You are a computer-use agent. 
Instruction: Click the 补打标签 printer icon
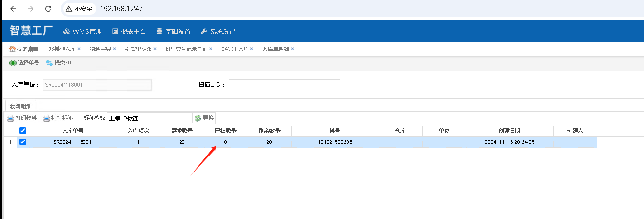pyautogui.click(x=47, y=118)
